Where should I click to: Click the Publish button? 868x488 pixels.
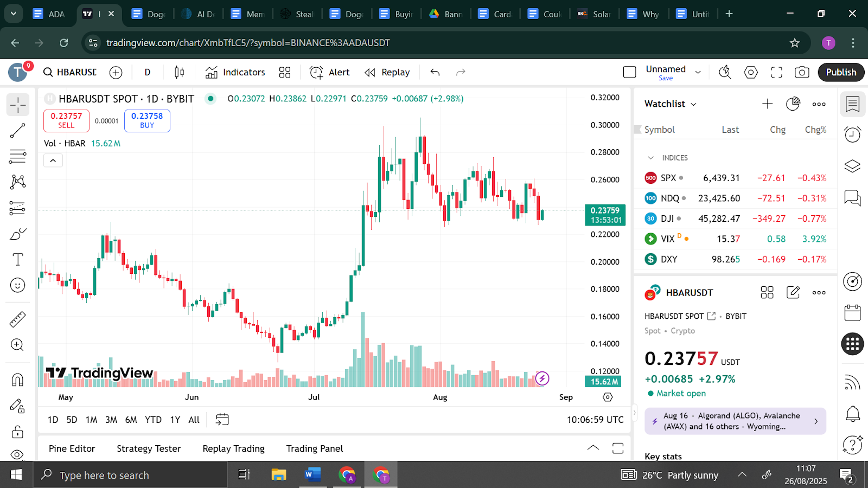click(x=841, y=72)
